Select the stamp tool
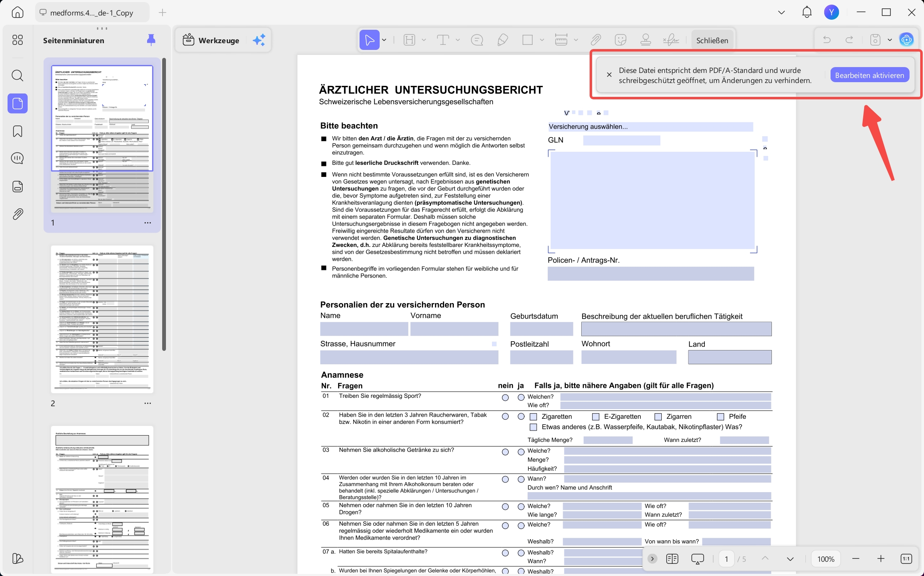The image size is (924, 576). click(646, 40)
